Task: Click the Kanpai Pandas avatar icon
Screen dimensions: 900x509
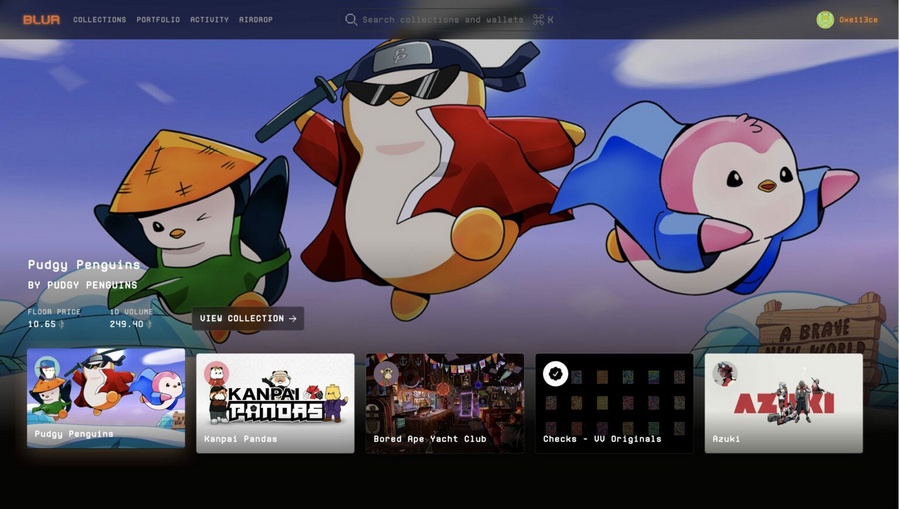Action: click(216, 374)
